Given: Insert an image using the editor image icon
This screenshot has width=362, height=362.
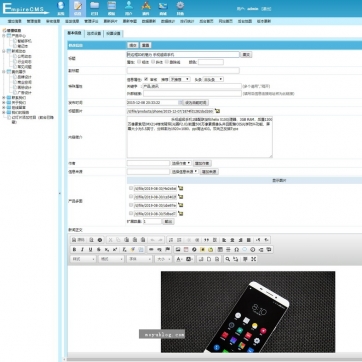Looking at the screenshot, I should [x=178, y=249].
